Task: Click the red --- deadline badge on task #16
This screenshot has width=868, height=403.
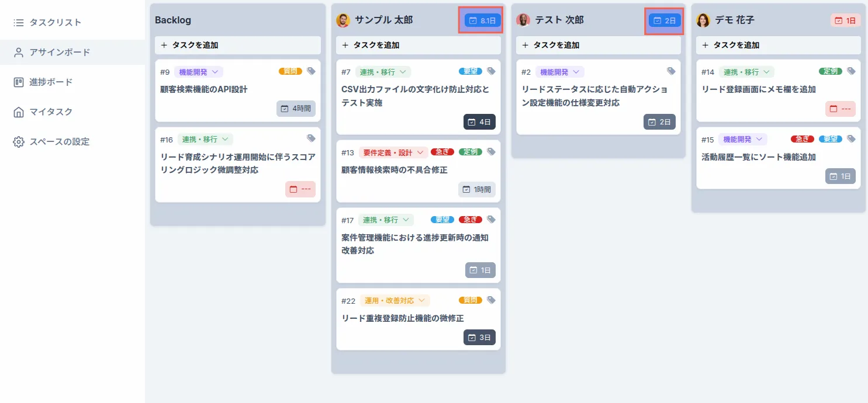Action: [x=300, y=189]
